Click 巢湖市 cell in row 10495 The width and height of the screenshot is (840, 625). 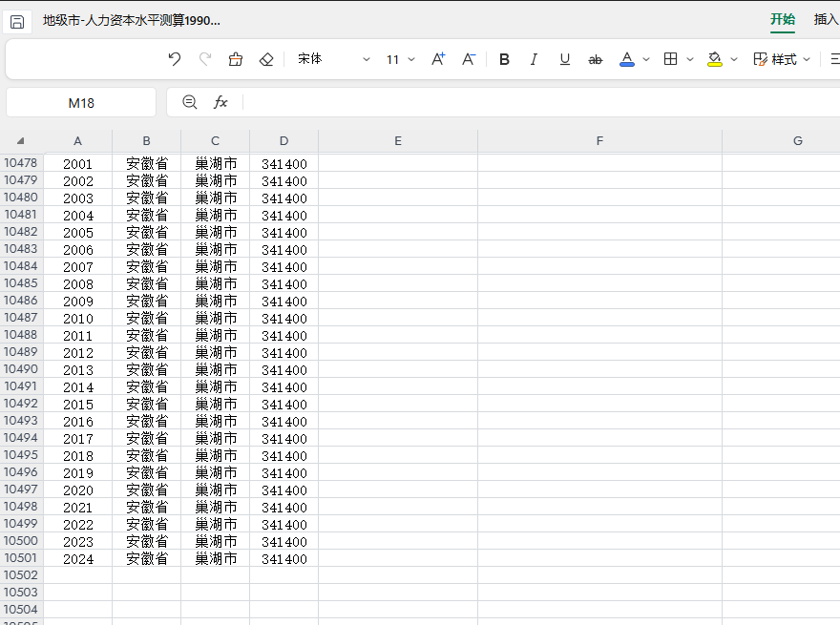(216, 456)
